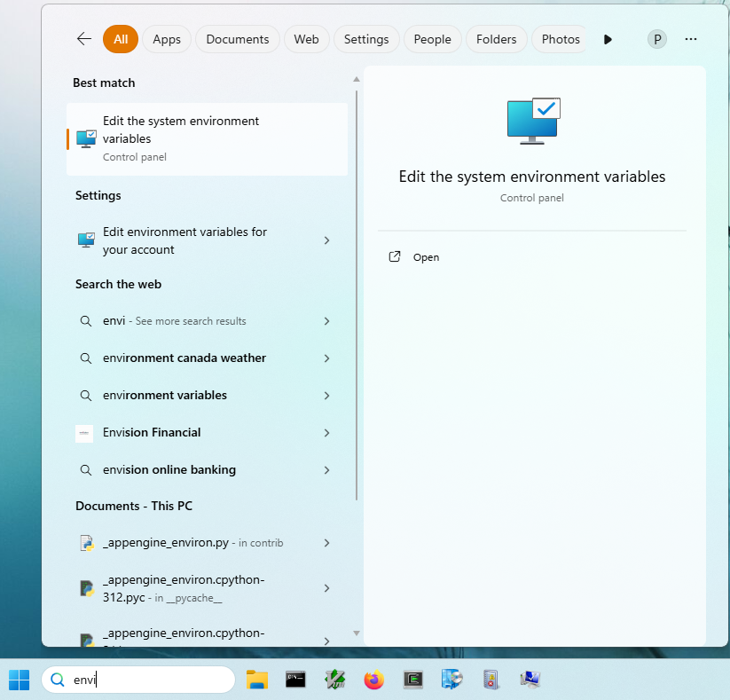Switch to the Documents filter tab
The width and height of the screenshot is (730, 700).
(238, 39)
